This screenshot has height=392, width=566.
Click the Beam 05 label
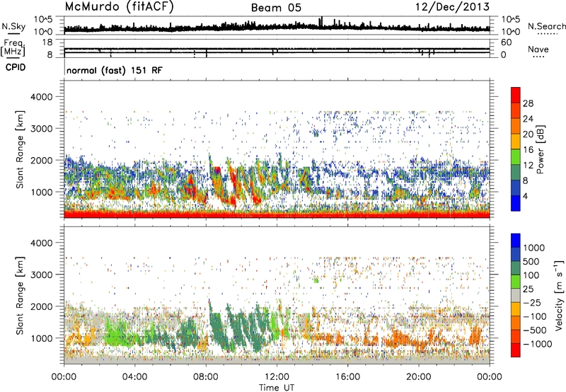point(276,8)
